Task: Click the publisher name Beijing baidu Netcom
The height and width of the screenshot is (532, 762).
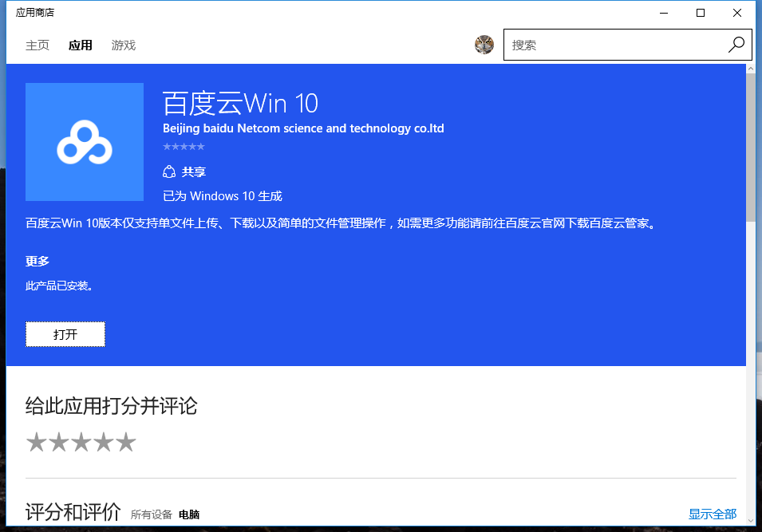Action: (x=303, y=128)
